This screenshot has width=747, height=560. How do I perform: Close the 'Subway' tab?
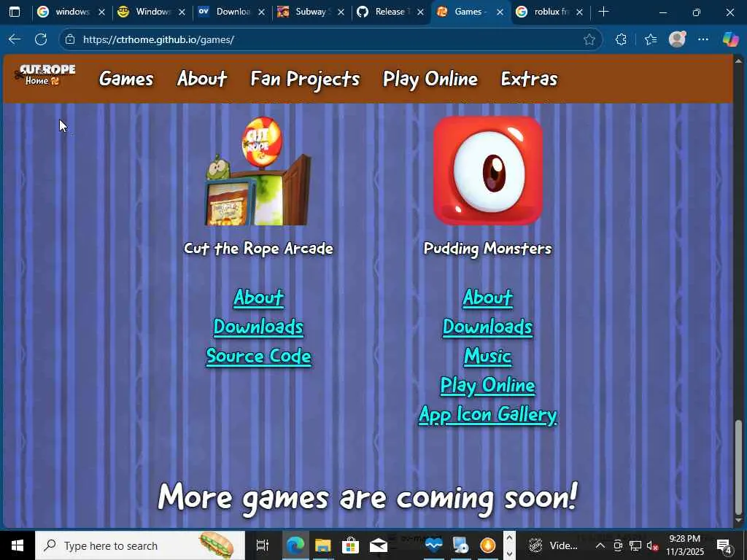pyautogui.click(x=341, y=12)
